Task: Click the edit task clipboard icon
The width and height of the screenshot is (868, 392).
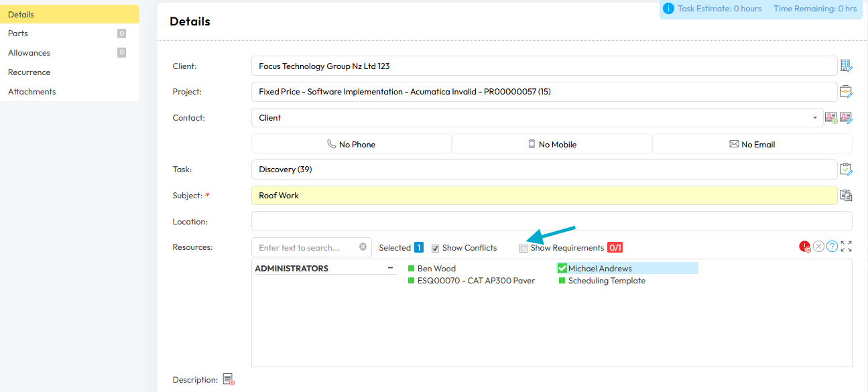Action: [846, 169]
